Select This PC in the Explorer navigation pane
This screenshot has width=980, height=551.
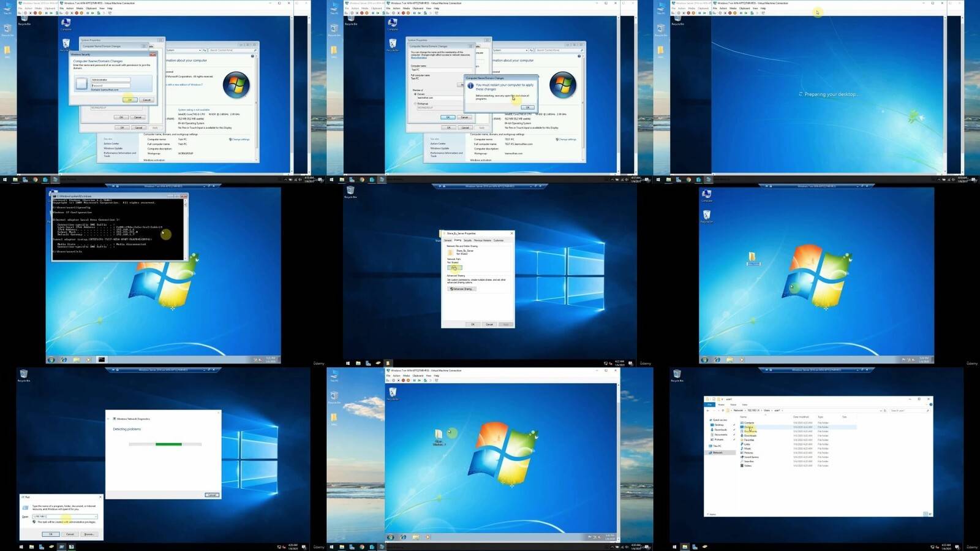pos(716,446)
